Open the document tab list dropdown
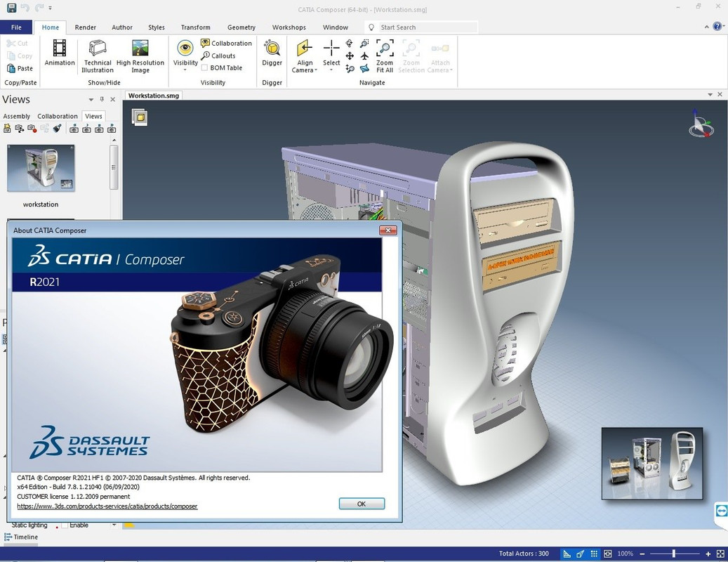This screenshot has width=728, height=562. coord(710,94)
